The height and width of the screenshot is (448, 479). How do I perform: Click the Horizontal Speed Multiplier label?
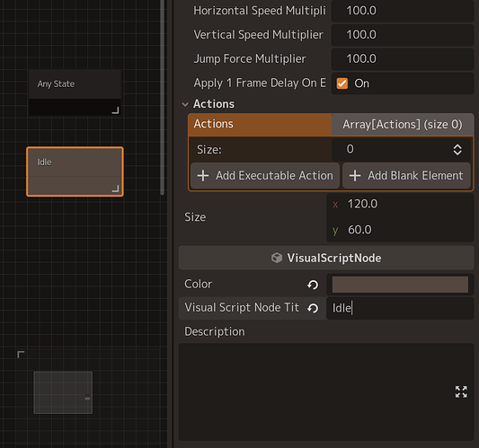coord(260,11)
